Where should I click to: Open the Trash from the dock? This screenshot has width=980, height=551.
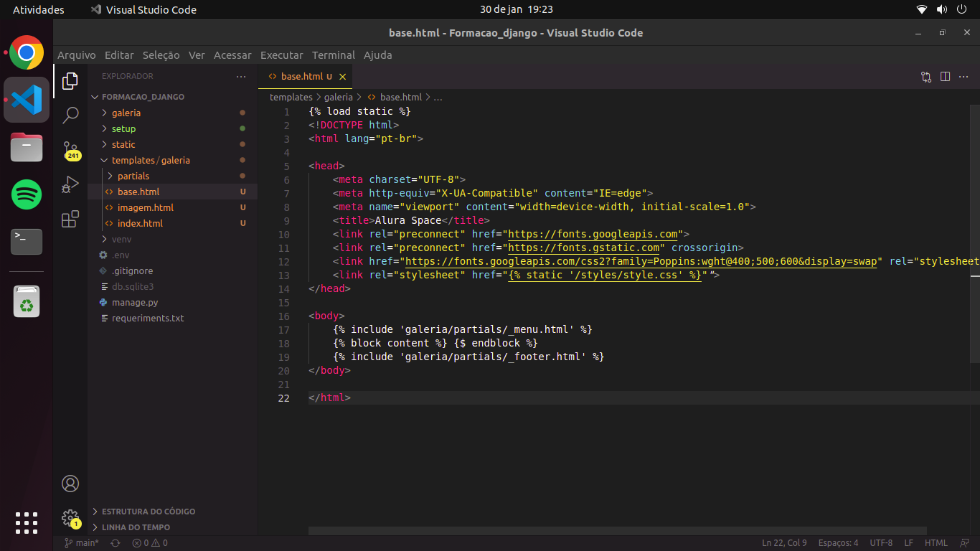click(x=27, y=302)
